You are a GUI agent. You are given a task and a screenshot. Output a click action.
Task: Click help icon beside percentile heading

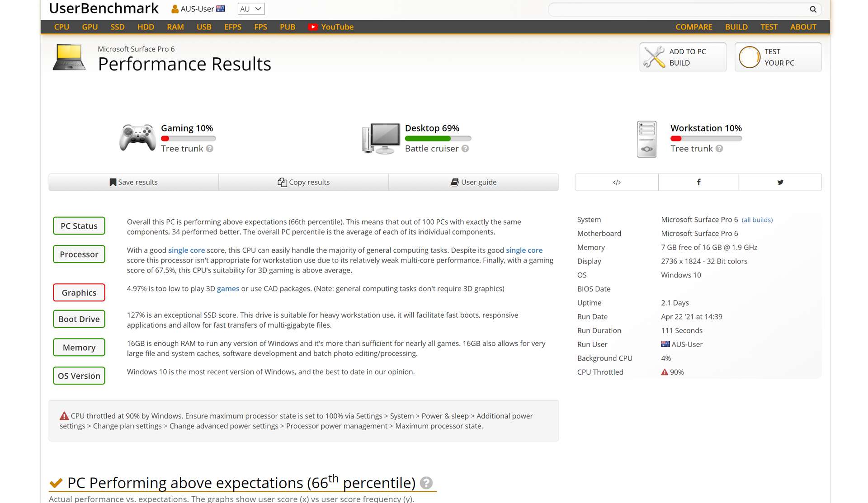pos(426,483)
